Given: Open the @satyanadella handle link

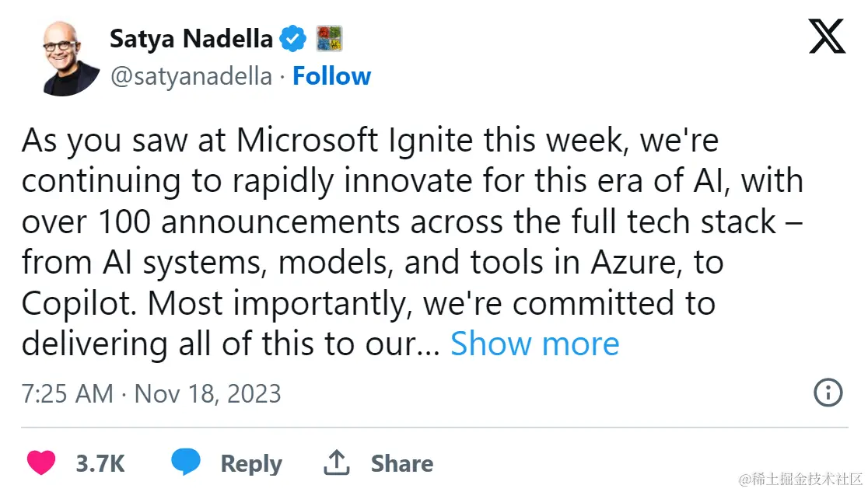Looking at the screenshot, I should tap(191, 76).
